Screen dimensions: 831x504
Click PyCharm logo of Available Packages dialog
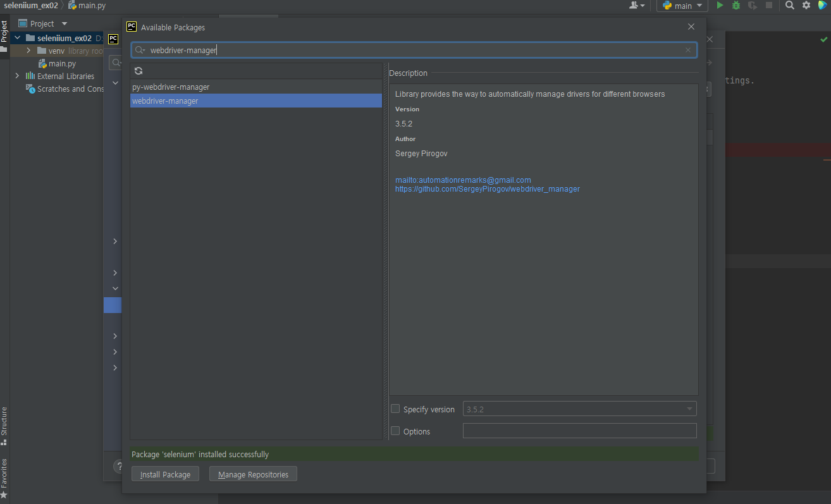[132, 27]
